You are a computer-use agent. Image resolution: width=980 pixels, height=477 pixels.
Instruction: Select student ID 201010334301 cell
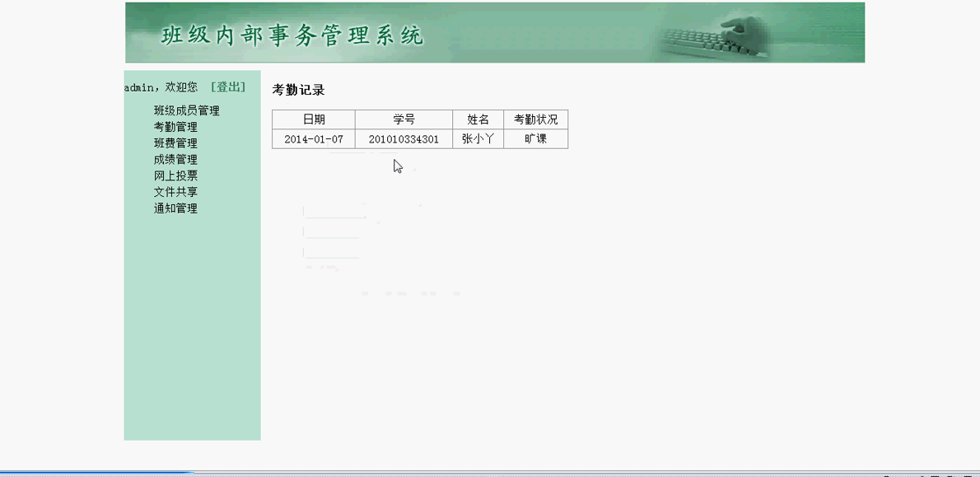(404, 138)
